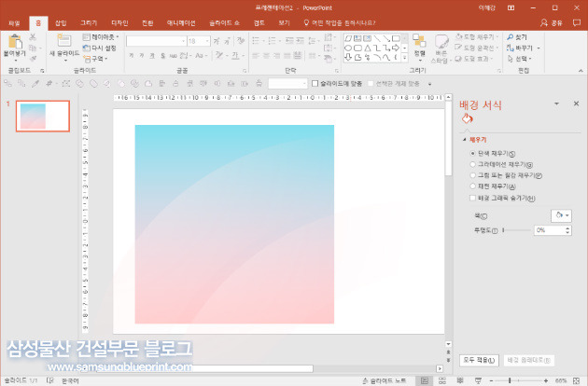Click the 공유 (Share) person icon

point(544,23)
